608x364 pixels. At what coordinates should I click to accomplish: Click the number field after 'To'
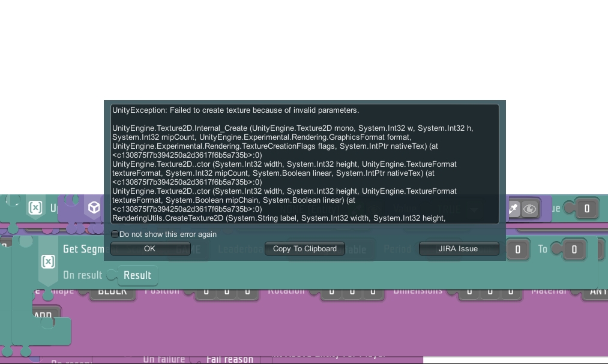574,249
